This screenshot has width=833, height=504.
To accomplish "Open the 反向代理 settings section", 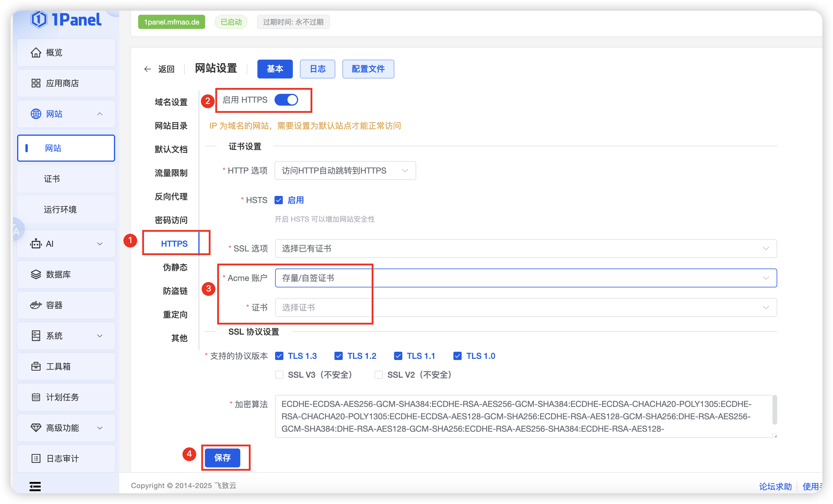I will [x=171, y=197].
